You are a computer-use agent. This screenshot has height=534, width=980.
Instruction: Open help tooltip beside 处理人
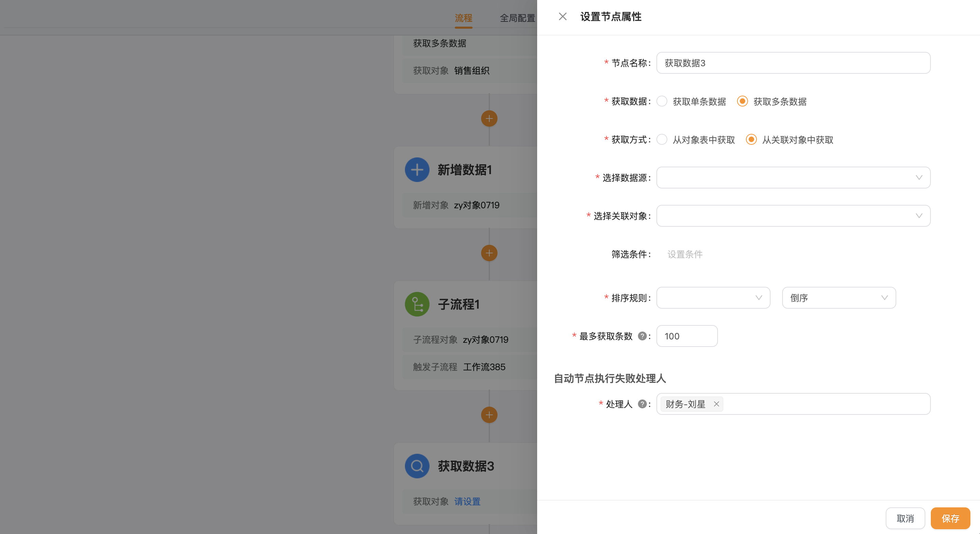coord(642,404)
